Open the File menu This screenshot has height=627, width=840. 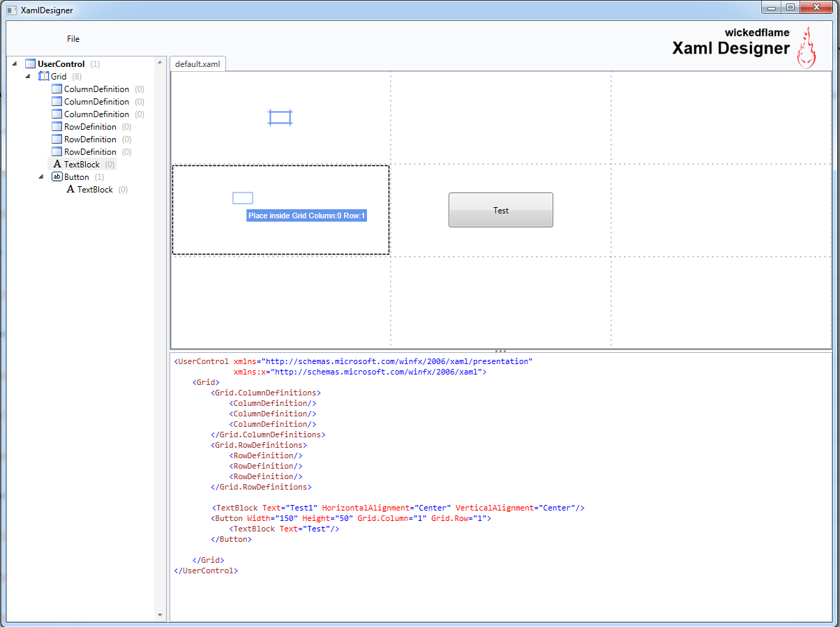73,39
